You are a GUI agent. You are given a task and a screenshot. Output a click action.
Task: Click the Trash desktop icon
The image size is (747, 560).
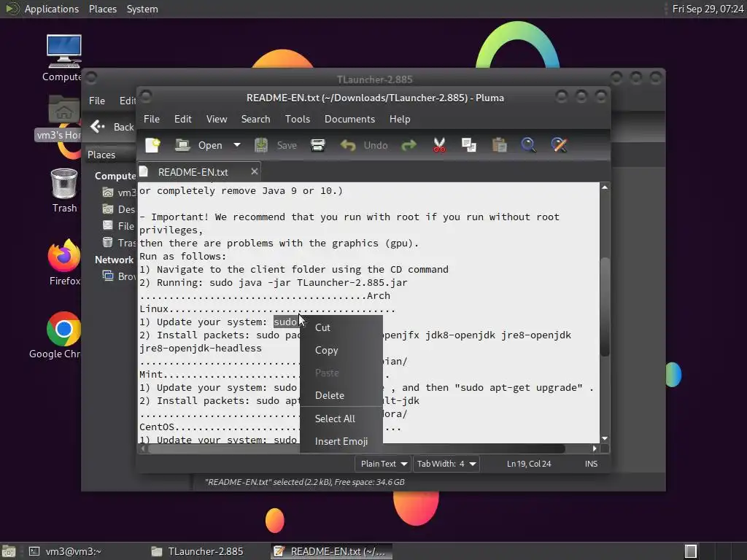64,184
